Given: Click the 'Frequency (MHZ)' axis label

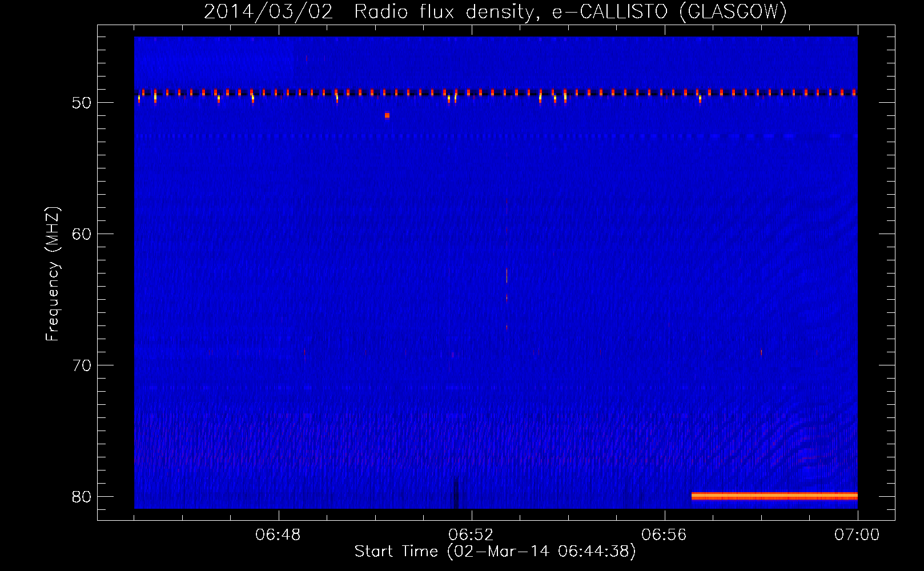Looking at the screenshot, I should click(53, 274).
